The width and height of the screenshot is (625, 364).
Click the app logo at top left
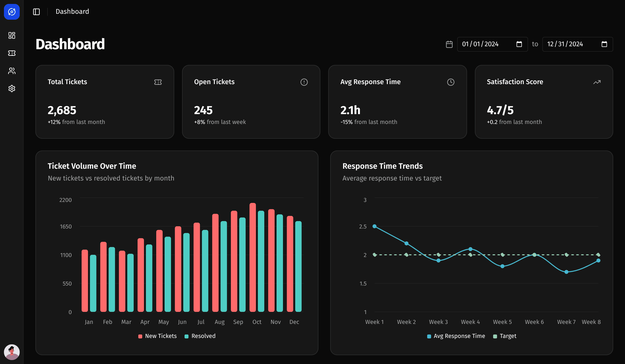point(12,12)
